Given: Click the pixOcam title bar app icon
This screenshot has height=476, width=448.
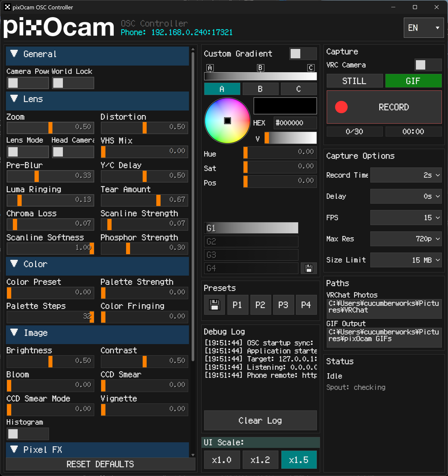Looking at the screenshot, I should [x=7, y=7].
